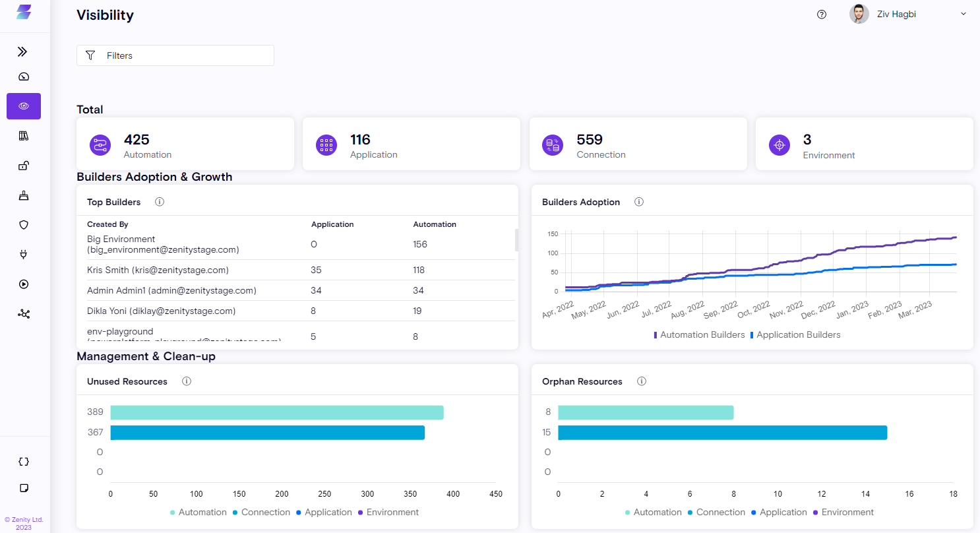Click the Connection total card showing 559
This screenshot has width=980, height=533.
(638, 144)
